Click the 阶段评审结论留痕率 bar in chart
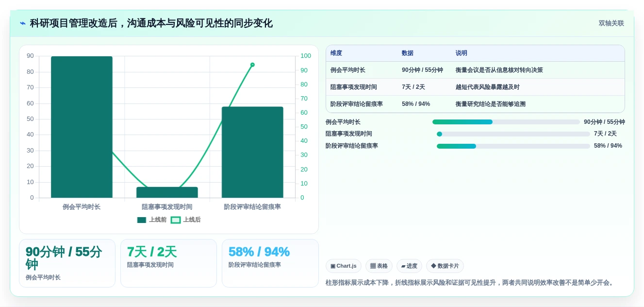Screen dimensions: 644x307 [252, 152]
